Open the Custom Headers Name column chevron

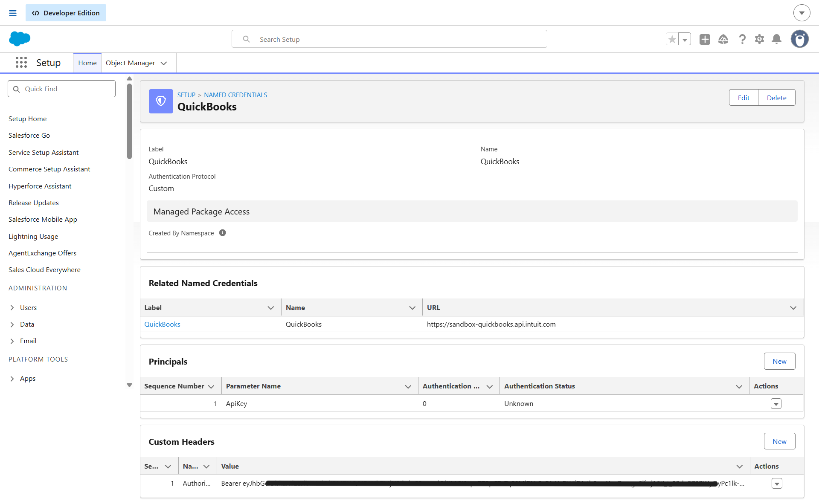coord(206,466)
